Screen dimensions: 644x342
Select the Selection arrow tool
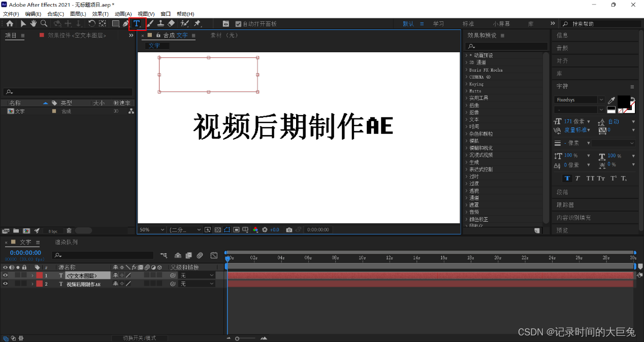click(23, 23)
